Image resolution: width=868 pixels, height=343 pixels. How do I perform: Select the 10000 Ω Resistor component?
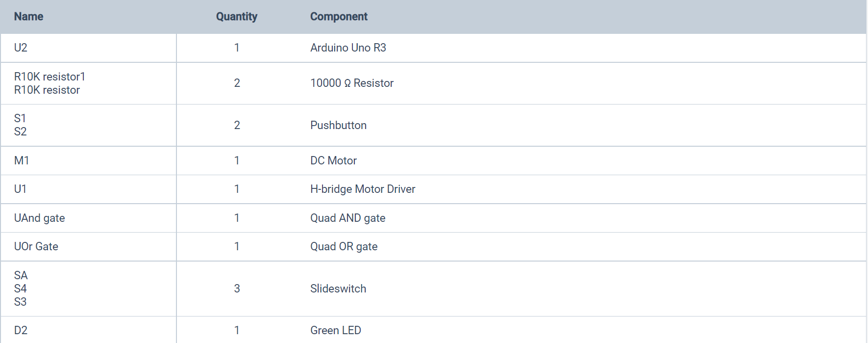tap(352, 83)
